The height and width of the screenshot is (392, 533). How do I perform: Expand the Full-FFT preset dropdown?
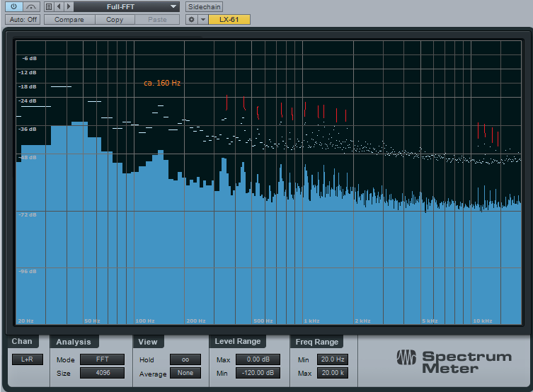tap(127, 6)
